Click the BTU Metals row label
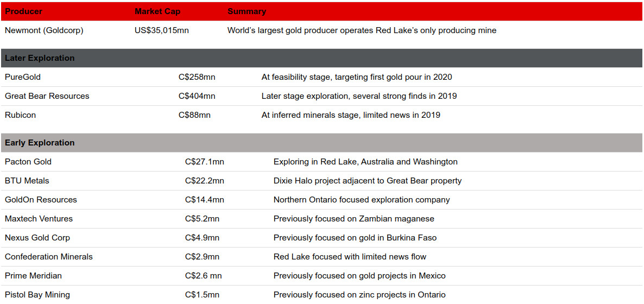Viewport: 644px width, 304px height. (27, 181)
